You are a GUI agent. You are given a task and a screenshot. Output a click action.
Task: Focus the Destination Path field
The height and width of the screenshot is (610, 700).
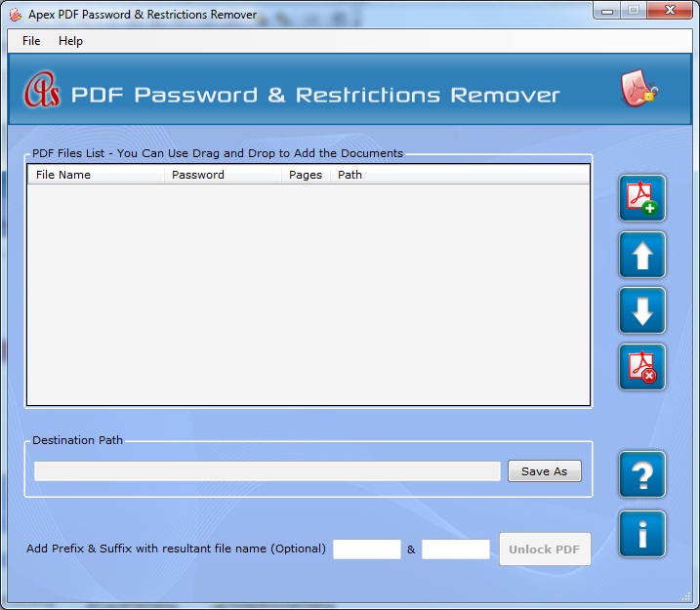267,471
